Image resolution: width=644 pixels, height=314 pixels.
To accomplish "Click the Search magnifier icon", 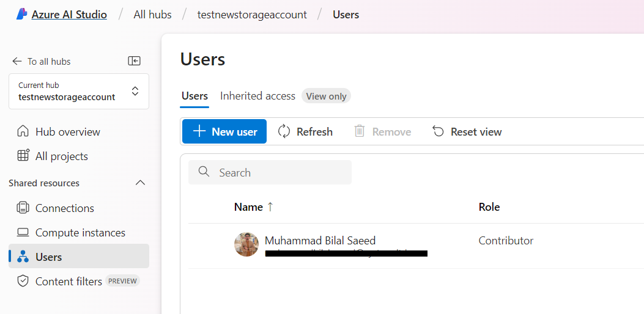I will click(x=204, y=172).
